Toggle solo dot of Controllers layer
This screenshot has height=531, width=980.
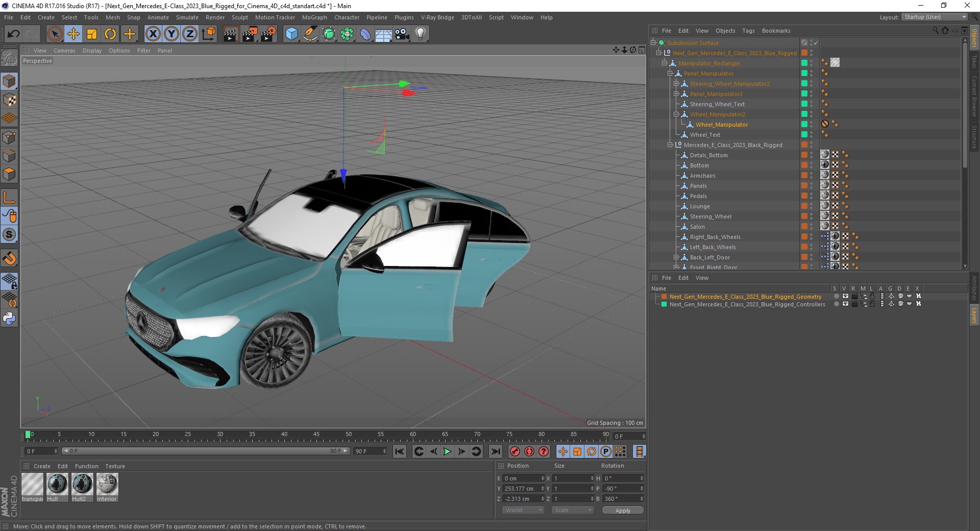tap(836, 304)
